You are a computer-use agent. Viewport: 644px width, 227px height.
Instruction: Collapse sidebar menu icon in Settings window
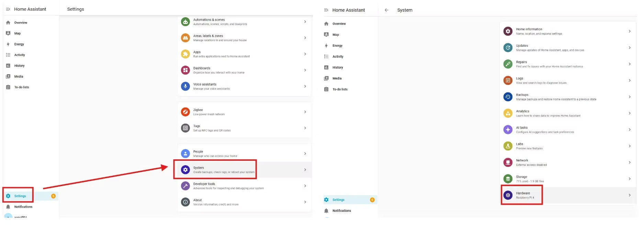8,9
